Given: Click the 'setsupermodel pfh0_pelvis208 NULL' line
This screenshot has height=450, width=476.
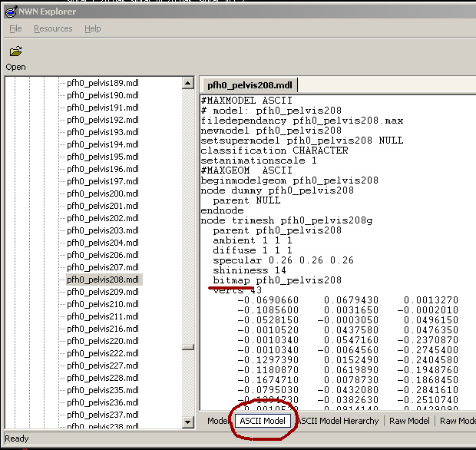Looking at the screenshot, I should 302,141.
